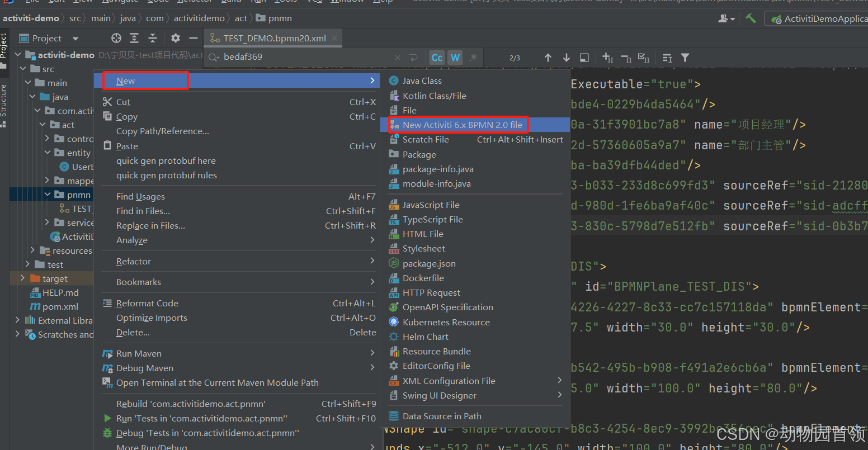This screenshot has height=450, width=868.
Task: Toggle Match Case (Cc) search option
Action: 437,58
